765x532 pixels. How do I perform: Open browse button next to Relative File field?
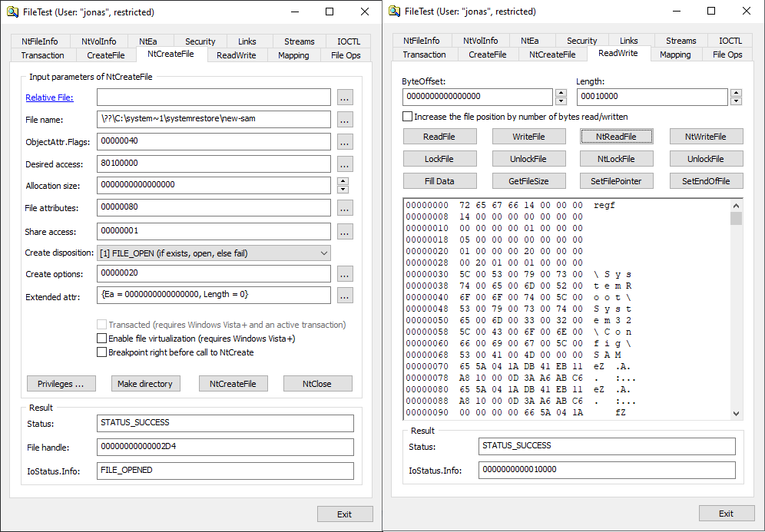345,97
